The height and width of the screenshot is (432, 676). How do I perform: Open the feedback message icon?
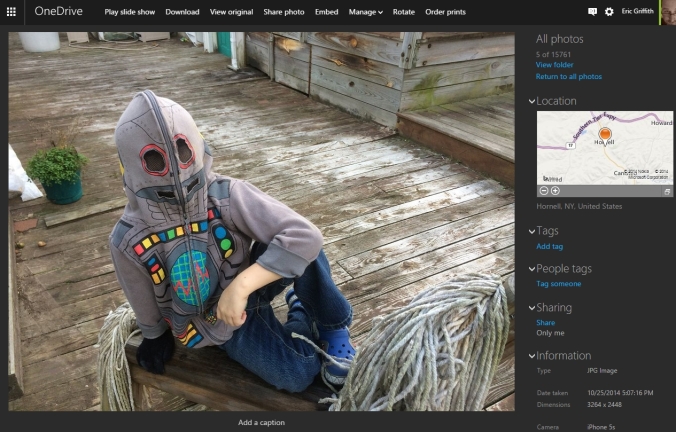[x=592, y=12]
